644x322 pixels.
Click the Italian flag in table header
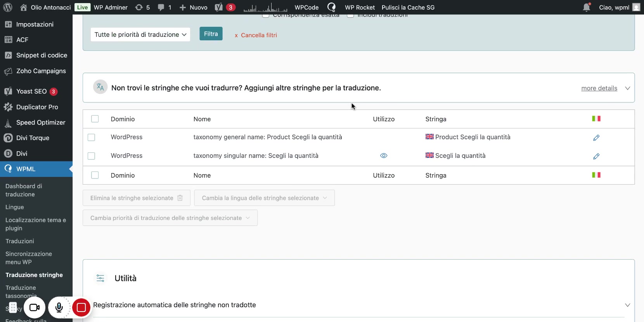596,119
